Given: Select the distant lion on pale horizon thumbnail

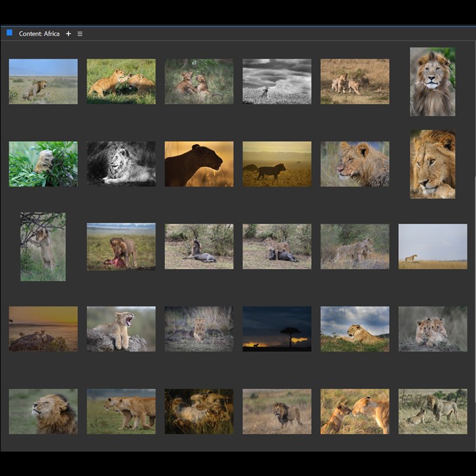Looking at the screenshot, I should tap(432, 246).
